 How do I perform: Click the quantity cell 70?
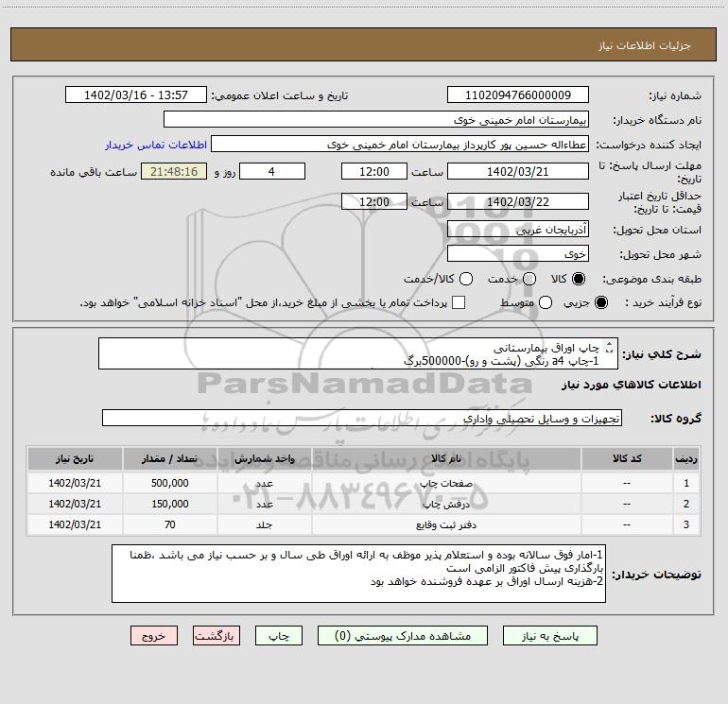point(170,524)
